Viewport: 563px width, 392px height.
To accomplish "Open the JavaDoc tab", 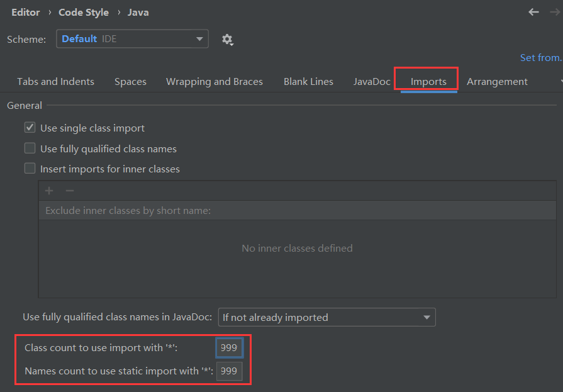I will tap(372, 82).
